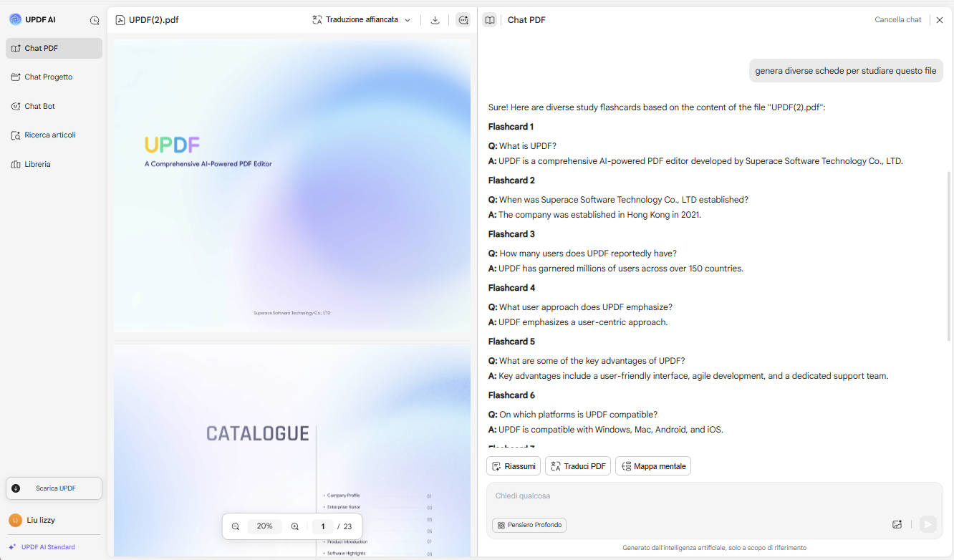Viewport: 954px width, 560px height.
Task: Zoom out the PDF with the minus magnifier
Action: (236, 526)
